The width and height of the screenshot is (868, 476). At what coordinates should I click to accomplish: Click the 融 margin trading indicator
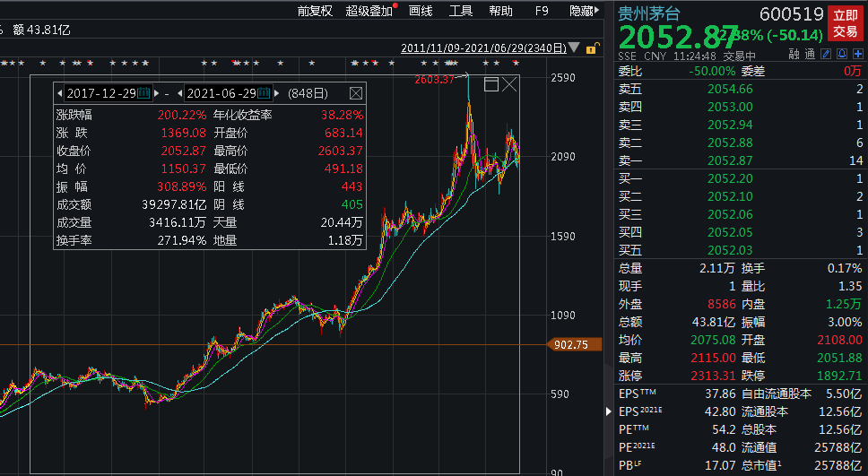pos(794,55)
